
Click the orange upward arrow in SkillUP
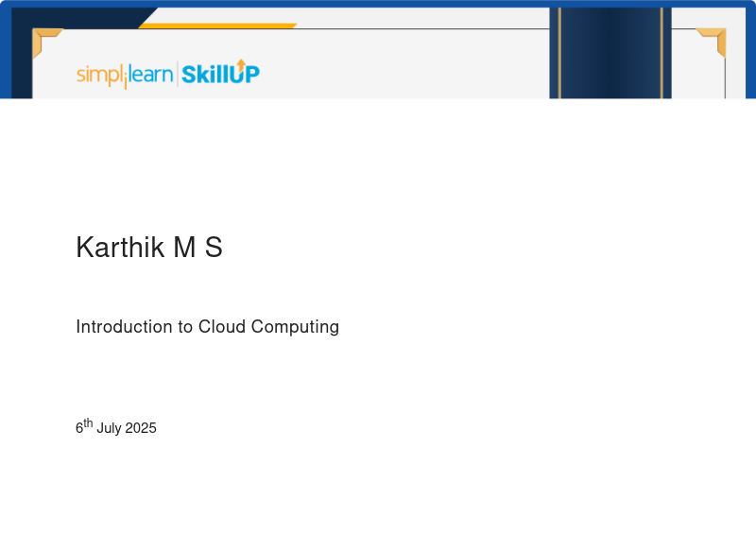tap(241, 64)
